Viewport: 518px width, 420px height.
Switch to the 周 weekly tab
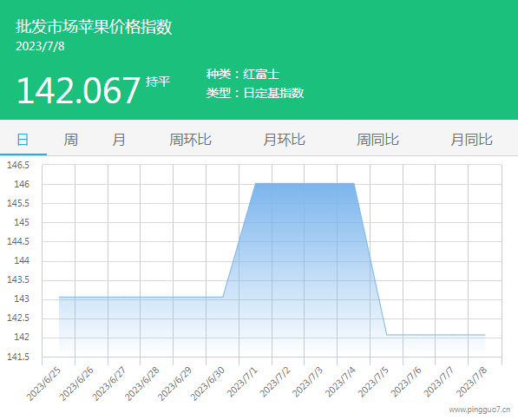coord(70,140)
